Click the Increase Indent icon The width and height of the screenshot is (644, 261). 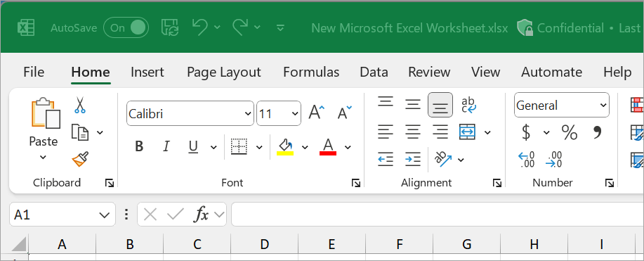[412, 159]
